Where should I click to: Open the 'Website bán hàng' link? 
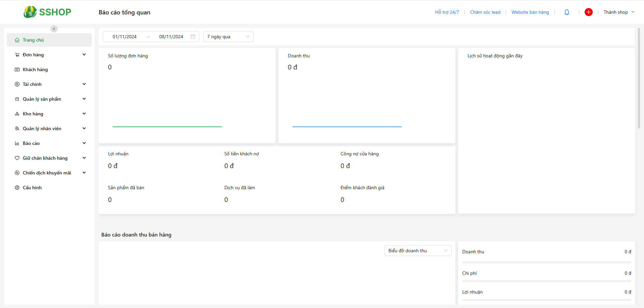point(530,12)
